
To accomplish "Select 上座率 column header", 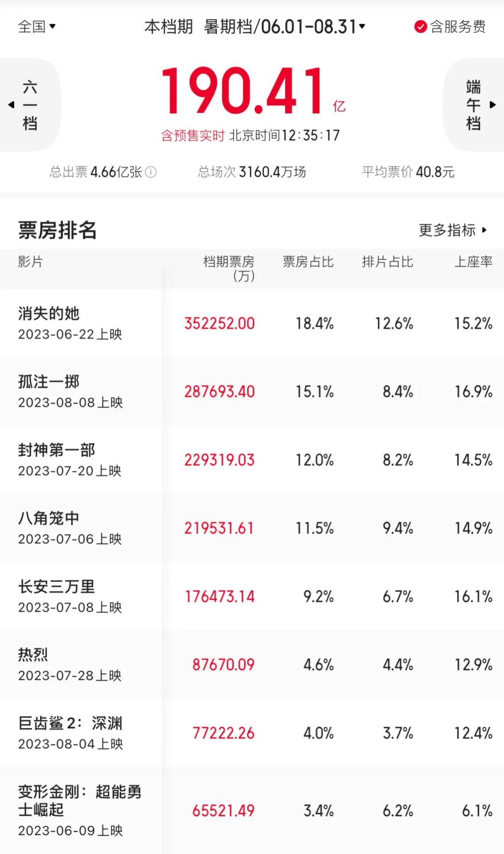I will tap(473, 262).
